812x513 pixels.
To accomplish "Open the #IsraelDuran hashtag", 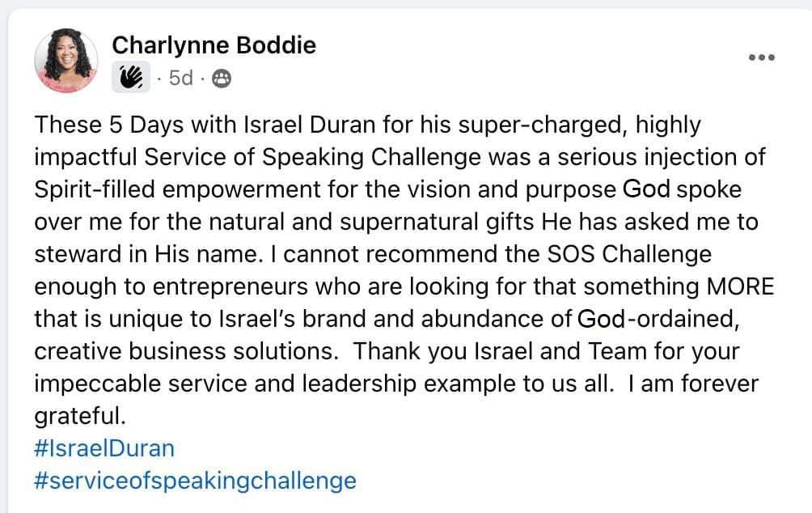I will coord(104,447).
